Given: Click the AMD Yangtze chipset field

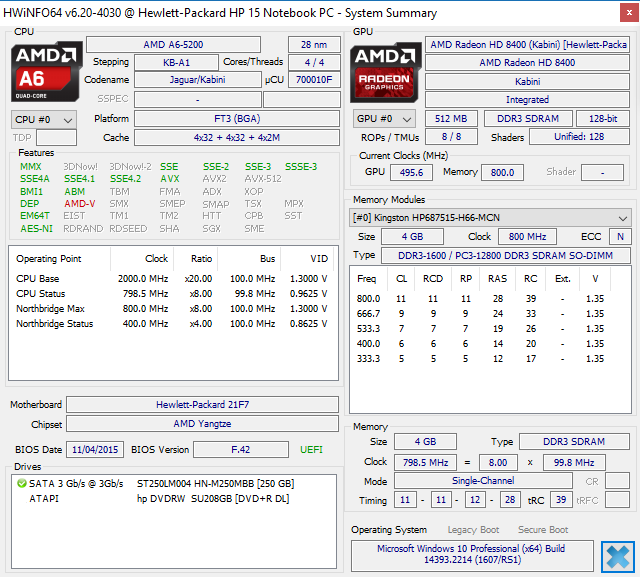Looking at the screenshot, I should click(x=202, y=424).
